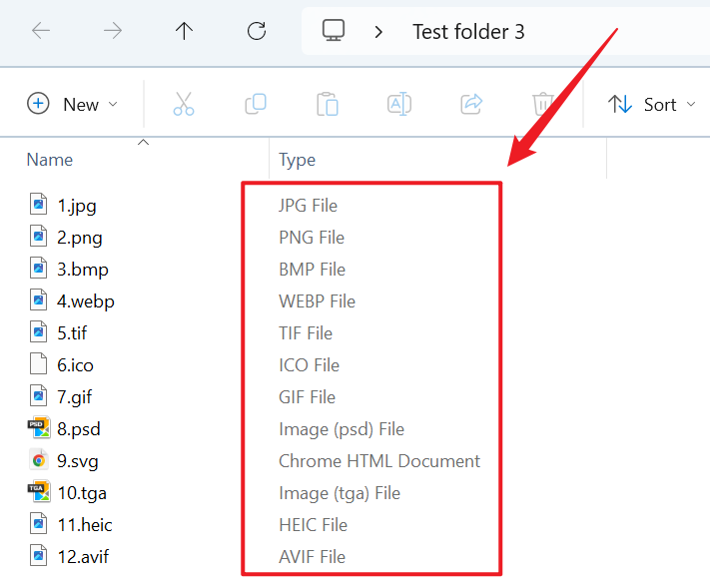Click the Cut scissors icon
Image resolution: width=710 pixels, height=588 pixels.
pyautogui.click(x=184, y=104)
